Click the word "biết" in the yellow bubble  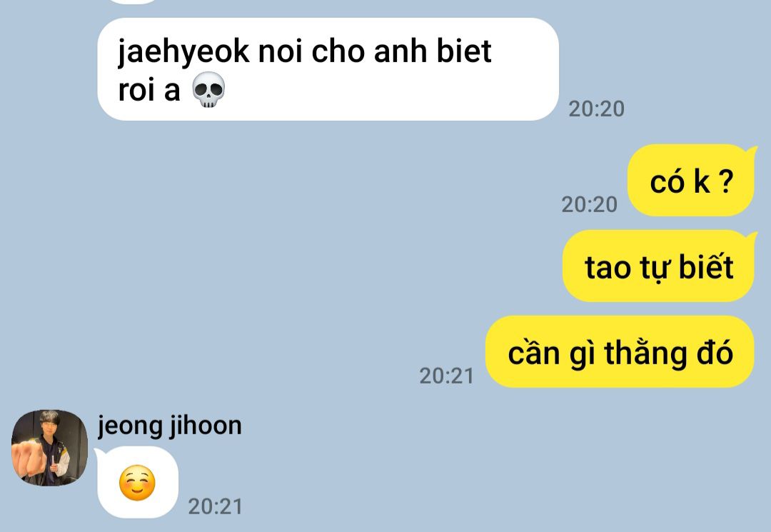click(x=706, y=266)
